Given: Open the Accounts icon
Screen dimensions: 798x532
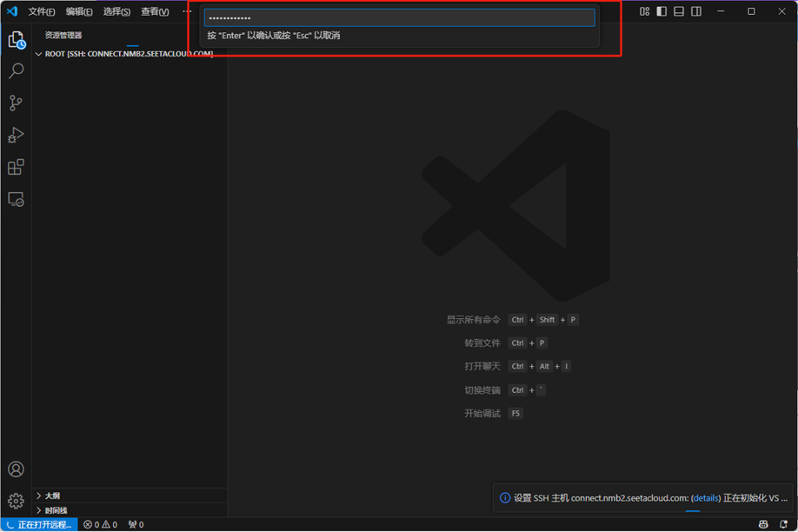Looking at the screenshot, I should click(x=17, y=469).
